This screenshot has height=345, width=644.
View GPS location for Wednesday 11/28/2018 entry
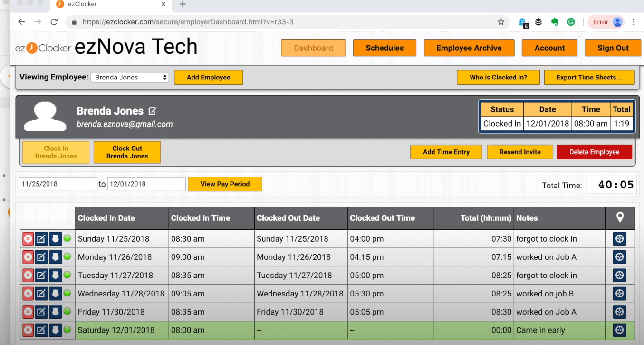pos(619,294)
